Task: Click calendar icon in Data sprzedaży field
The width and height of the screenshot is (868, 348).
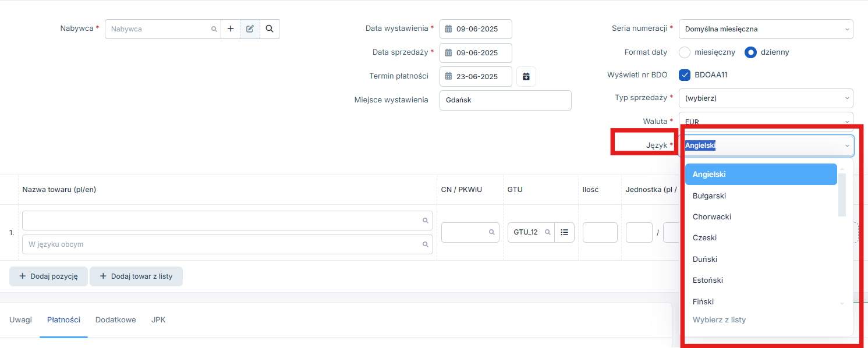Action: (x=449, y=52)
